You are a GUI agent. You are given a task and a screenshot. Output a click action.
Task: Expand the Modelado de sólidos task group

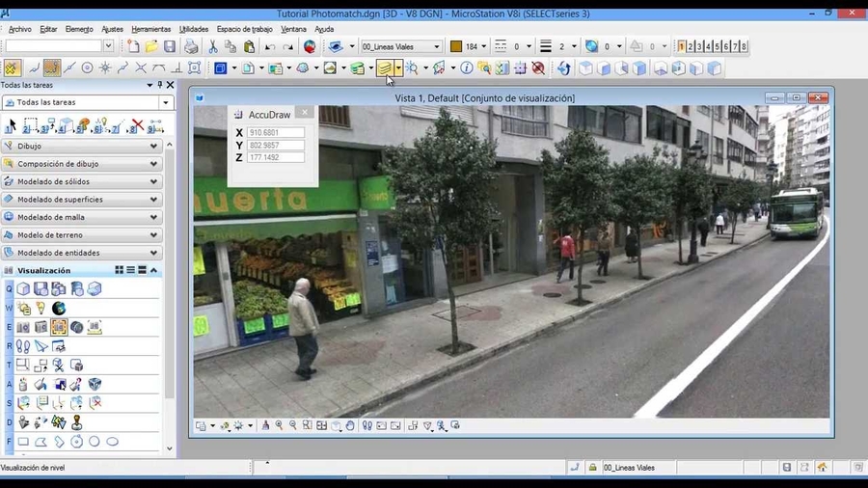click(x=153, y=181)
